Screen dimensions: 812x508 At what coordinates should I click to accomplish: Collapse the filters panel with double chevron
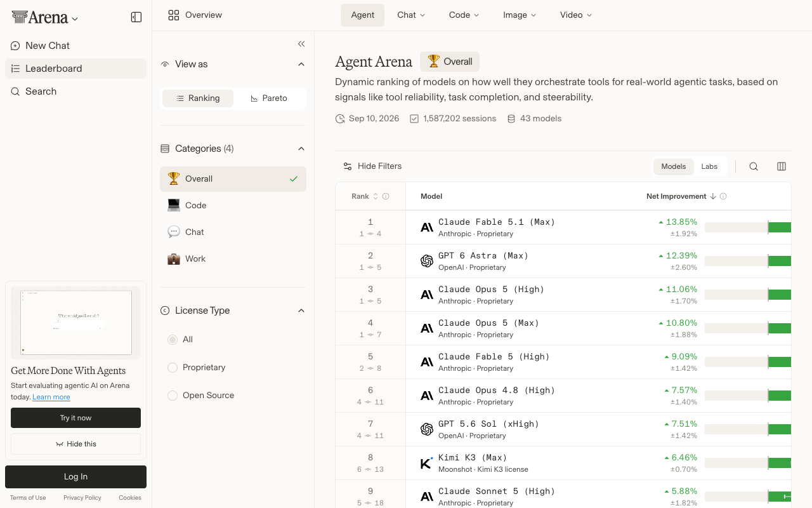point(301,44)
